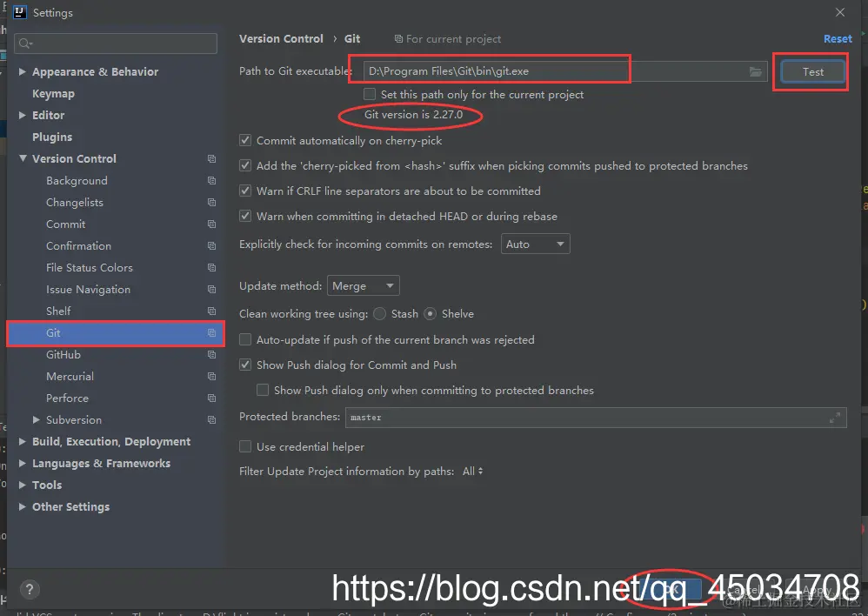
Task: Click the Protected branches master field
Action: (596, 418)
